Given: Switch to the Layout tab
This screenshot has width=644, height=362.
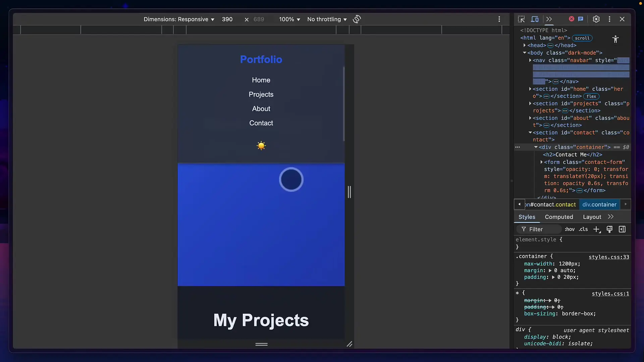Looking at the screenshot, I should [592, 217].
